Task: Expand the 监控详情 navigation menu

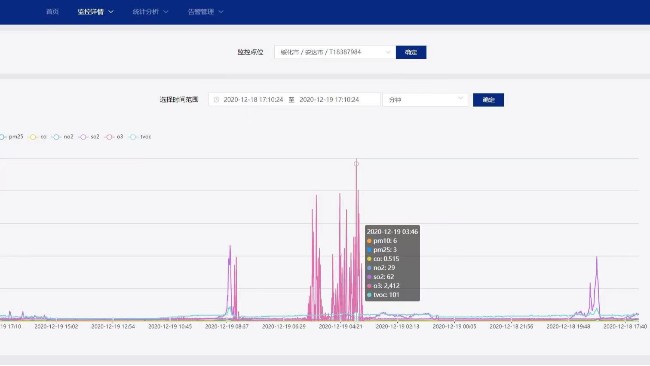Action: pos(95,12)
